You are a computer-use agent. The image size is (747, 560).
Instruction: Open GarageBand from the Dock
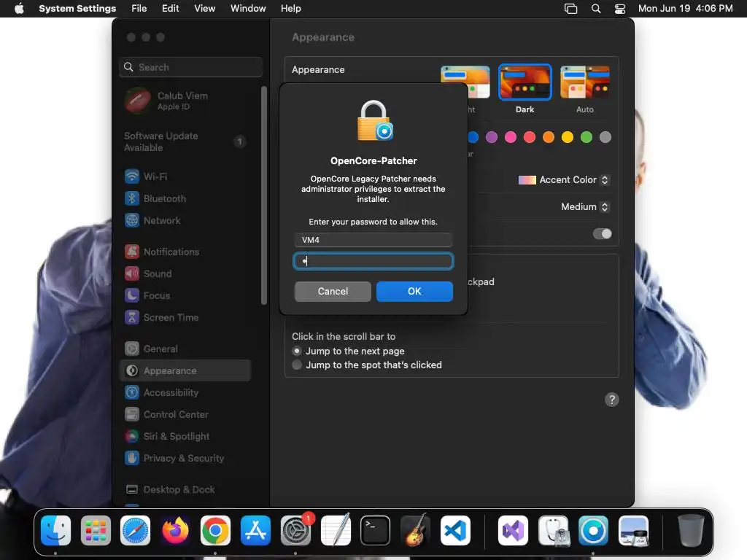pos(415,530)
